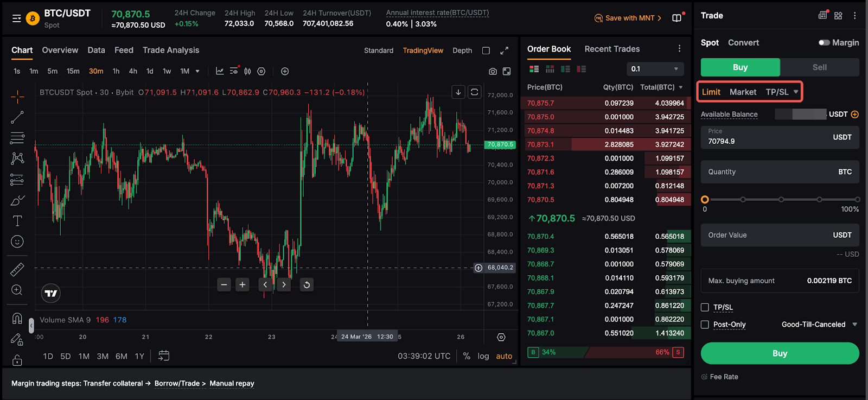Select the crosshair cursor tool
Viewport: 868px width, 400px height.
coord(17,97)
